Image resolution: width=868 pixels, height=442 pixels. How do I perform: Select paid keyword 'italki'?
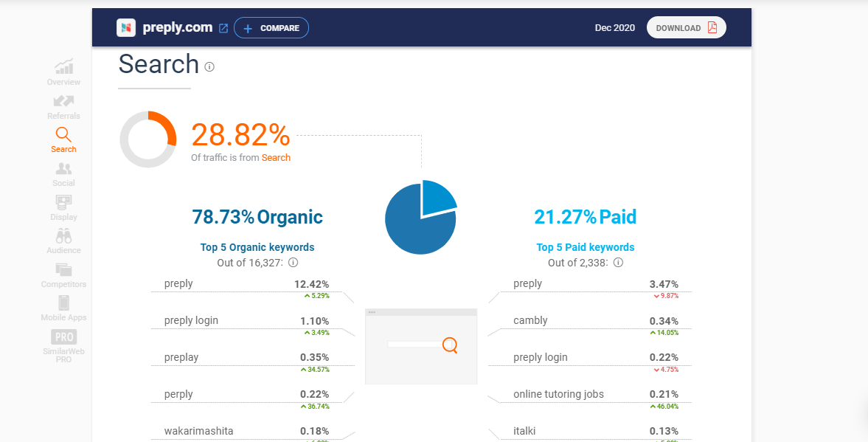tap(524, 431)
